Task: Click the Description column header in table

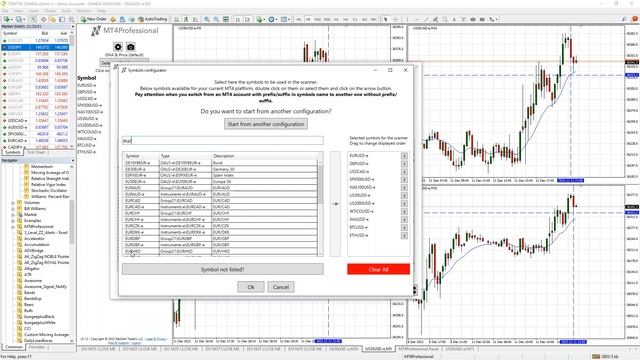Action: [x=264, y=156]
